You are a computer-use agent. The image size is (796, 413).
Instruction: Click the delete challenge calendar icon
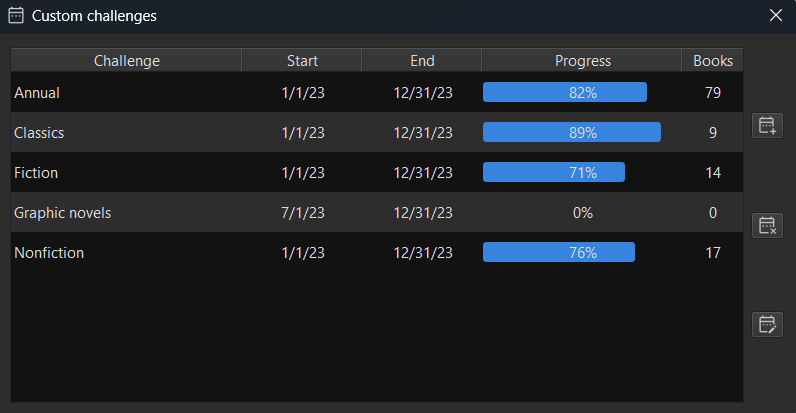[767, 225]
